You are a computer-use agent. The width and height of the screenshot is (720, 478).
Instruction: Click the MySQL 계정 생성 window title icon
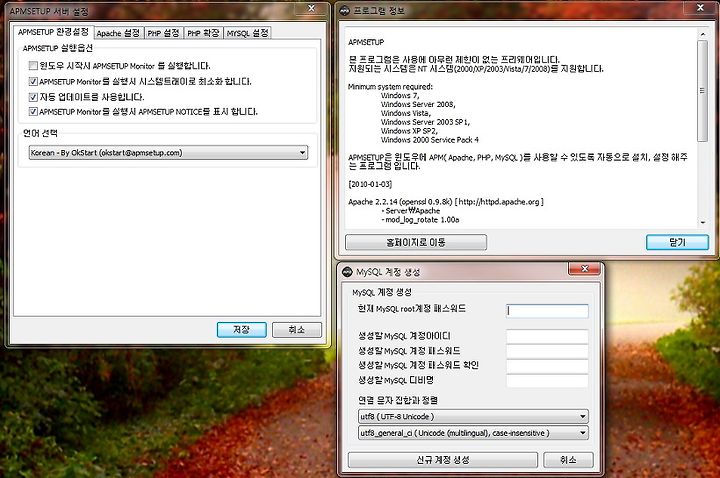click(x=347, y=272)
